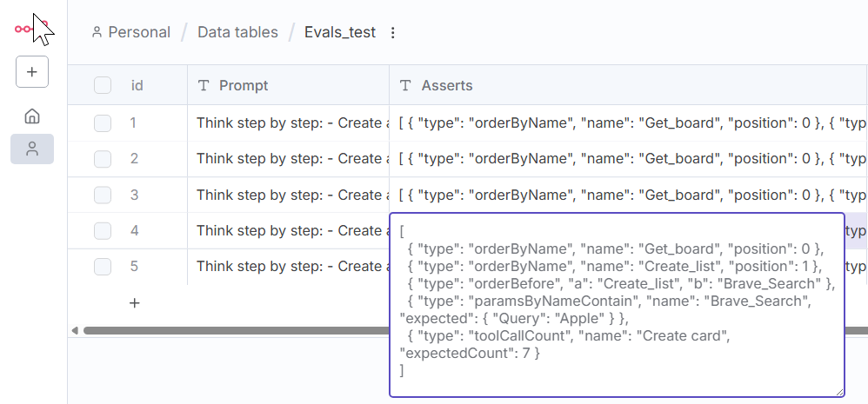
Task: Click the id column header
Action: (137, 85)
